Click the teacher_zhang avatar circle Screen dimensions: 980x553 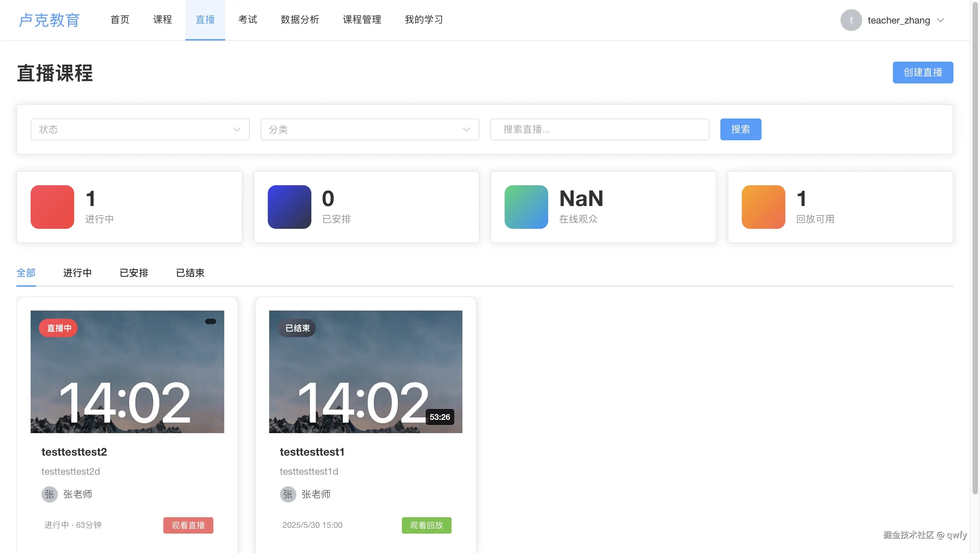[x=851, y=20]
